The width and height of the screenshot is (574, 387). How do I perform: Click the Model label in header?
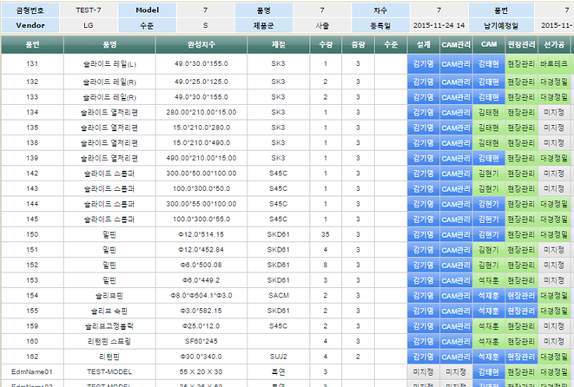[147, 10]
